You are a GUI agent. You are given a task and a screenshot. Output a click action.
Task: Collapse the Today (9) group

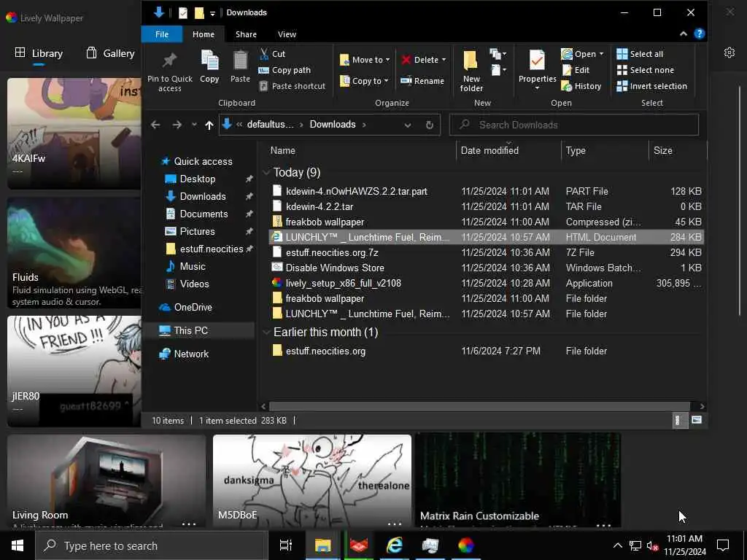point(266,172)
